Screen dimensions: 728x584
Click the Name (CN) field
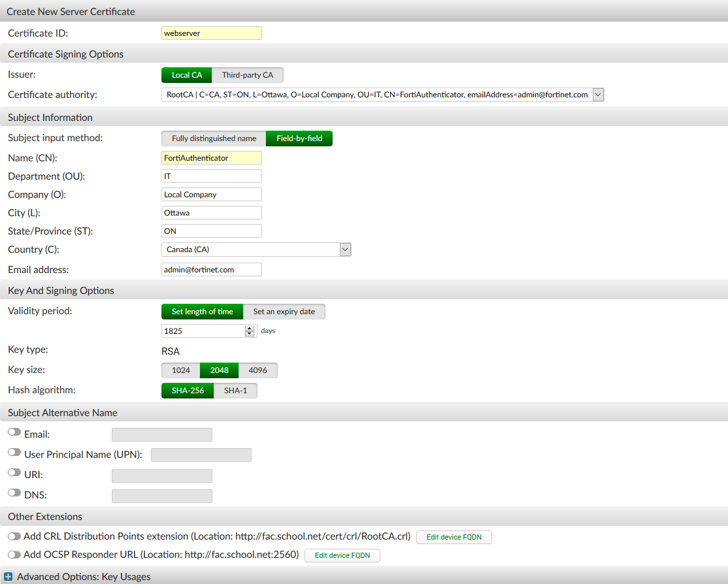212,158
